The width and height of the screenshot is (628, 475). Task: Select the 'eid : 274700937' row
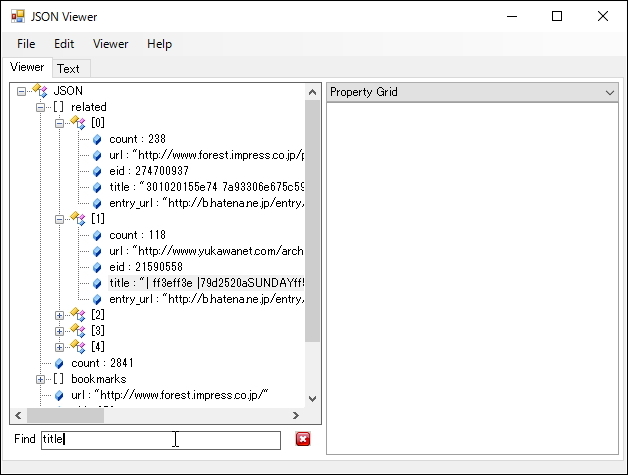tap(149, 171)
